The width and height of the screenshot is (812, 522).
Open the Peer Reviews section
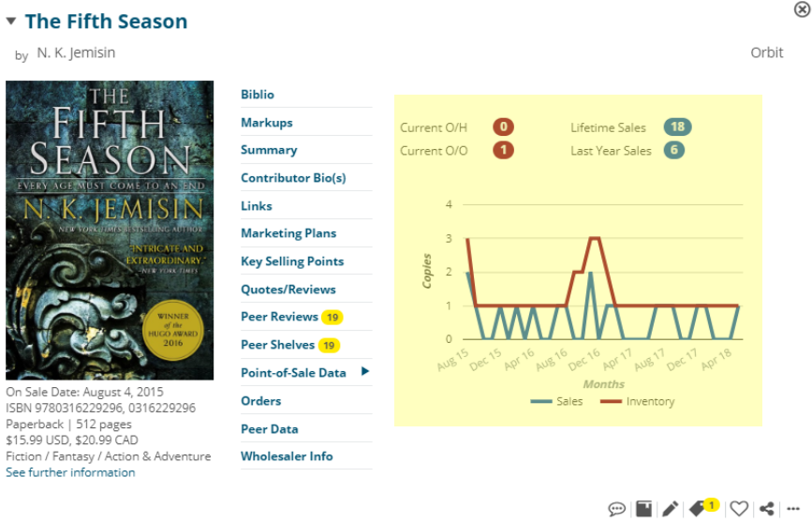point(279,317)
